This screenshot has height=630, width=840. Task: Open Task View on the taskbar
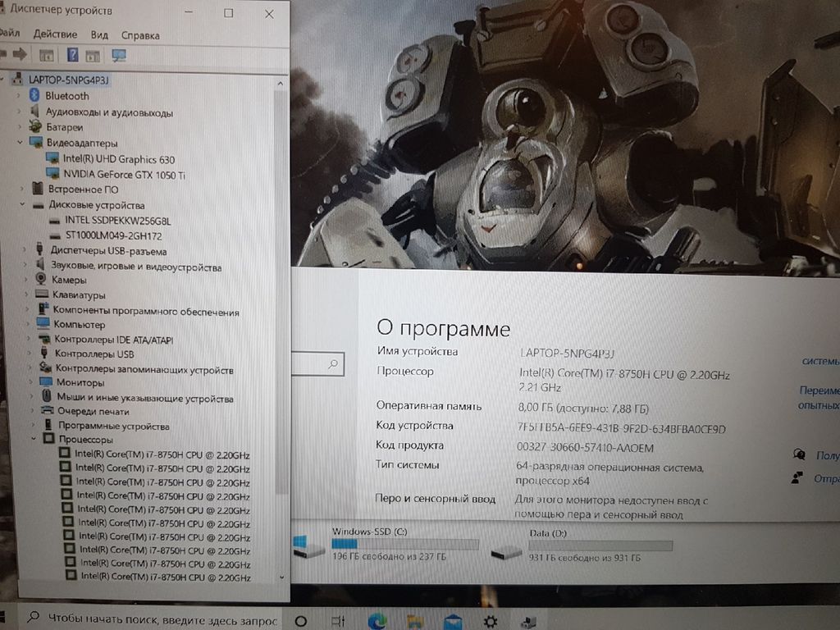pos(338,622)
